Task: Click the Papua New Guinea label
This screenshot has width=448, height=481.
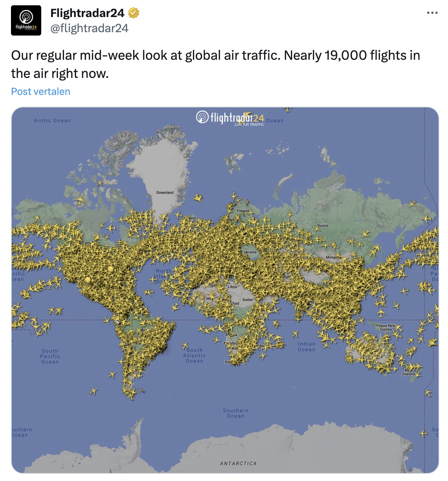Action: tap(386, 327)
